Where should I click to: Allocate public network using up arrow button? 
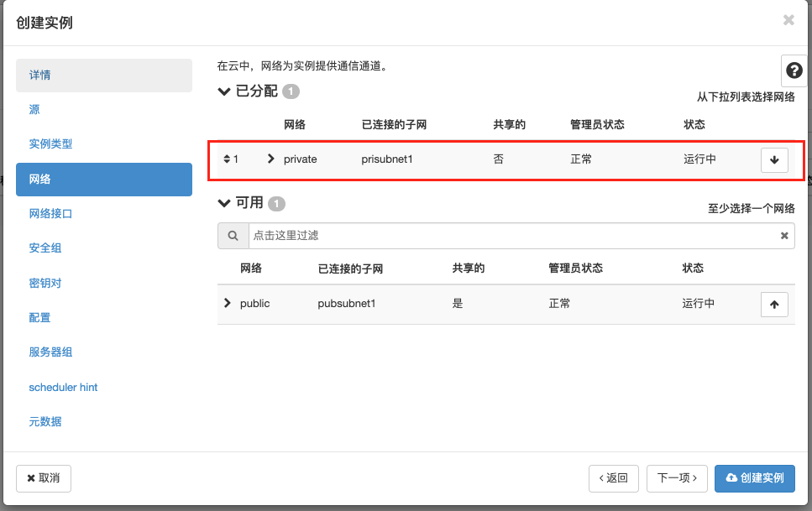[774, 304]
